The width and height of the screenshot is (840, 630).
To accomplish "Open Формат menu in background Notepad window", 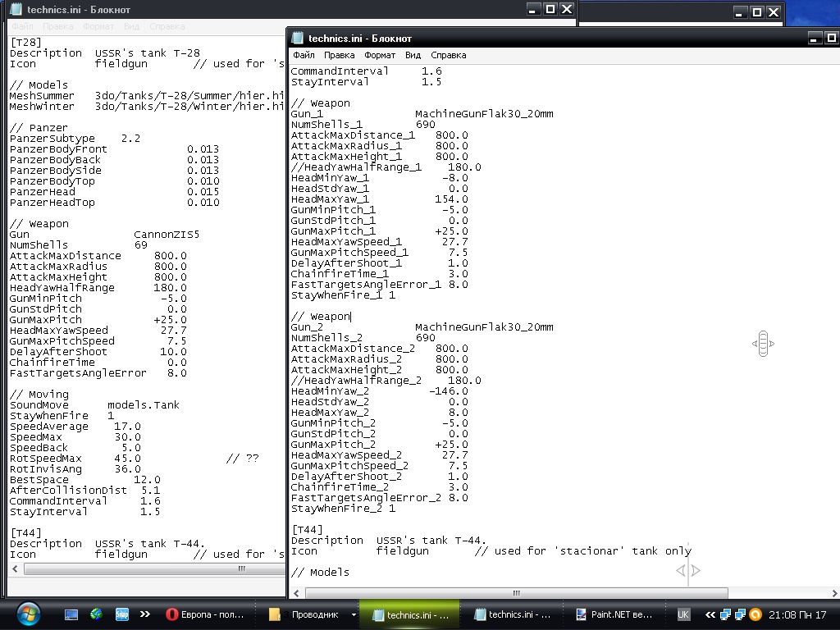I will pyautogui.click(x=98, y=26).
